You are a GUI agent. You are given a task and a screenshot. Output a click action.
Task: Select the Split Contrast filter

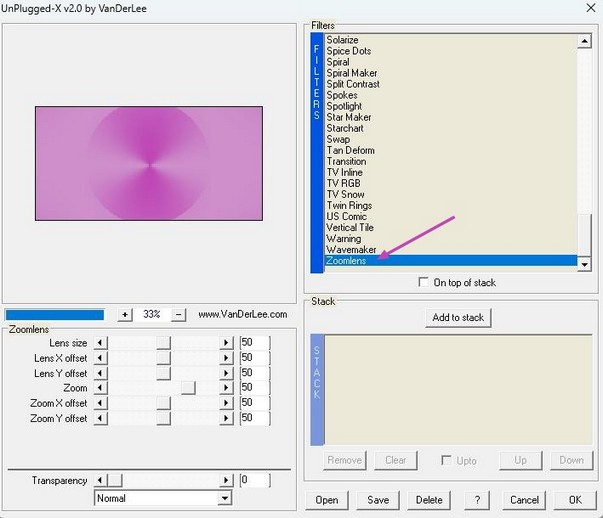tap(353, 84)
